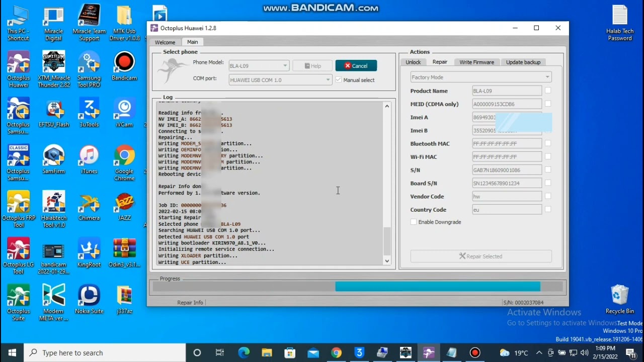Open iTunes desktop icon
This screenshot has width=644, height=362.
[x=89, y=159]
